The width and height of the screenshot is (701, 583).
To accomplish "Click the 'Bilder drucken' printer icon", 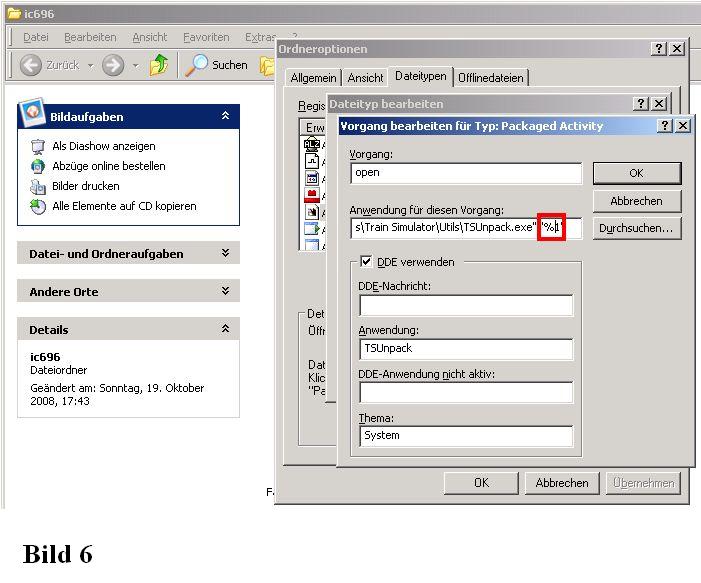I will pos(37,186).
